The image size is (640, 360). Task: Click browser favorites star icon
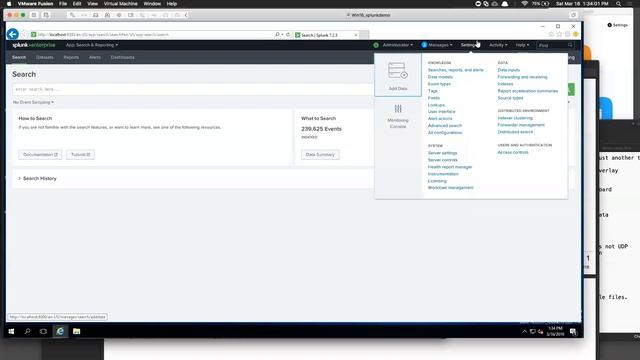[559, 34]
